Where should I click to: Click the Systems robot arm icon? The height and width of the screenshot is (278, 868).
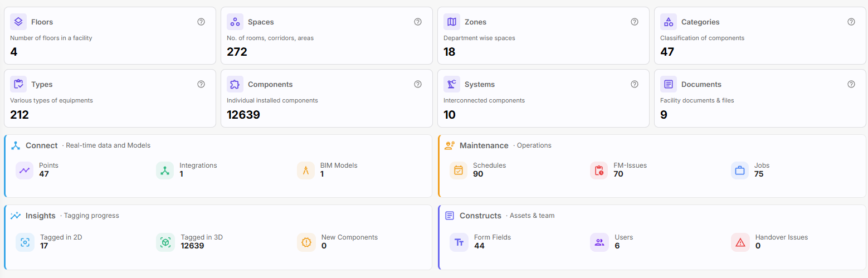(452, 84)
